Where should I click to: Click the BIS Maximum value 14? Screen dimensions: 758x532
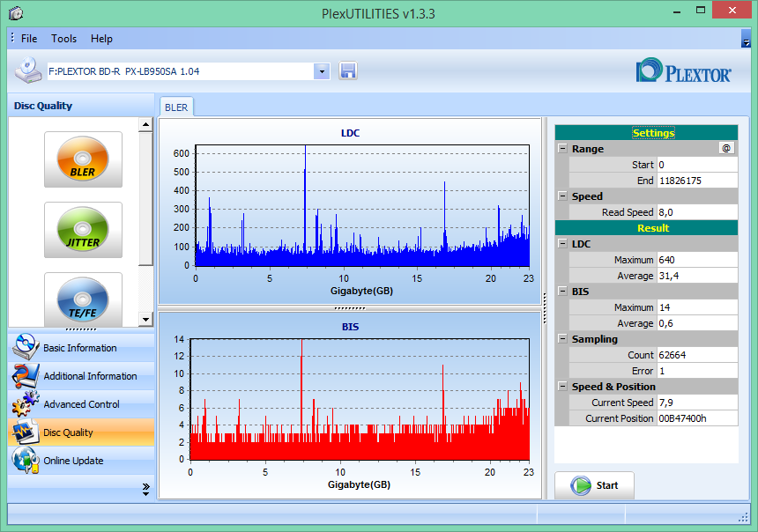[696, 307]
